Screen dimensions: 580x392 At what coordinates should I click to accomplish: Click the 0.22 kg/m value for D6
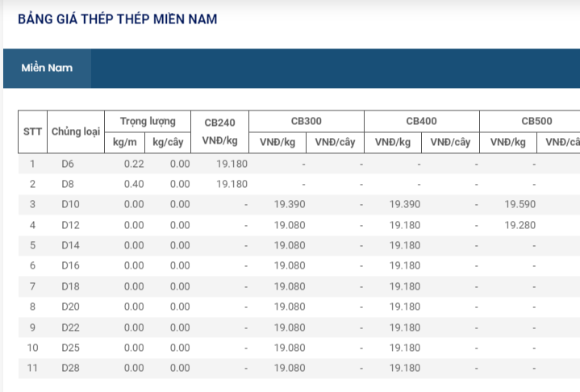134,164
